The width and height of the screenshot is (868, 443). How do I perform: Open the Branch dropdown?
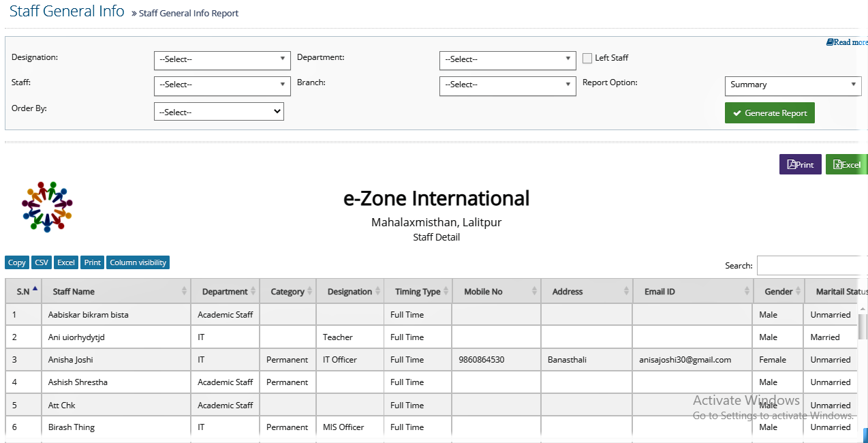point(508,85)
